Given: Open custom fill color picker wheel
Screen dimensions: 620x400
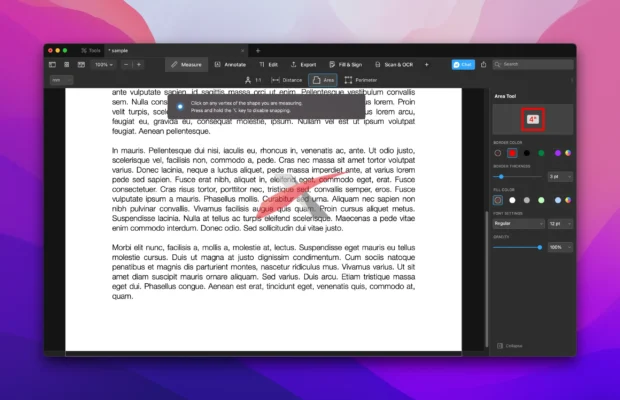Looking at the screenshot, I should [568, 200].
